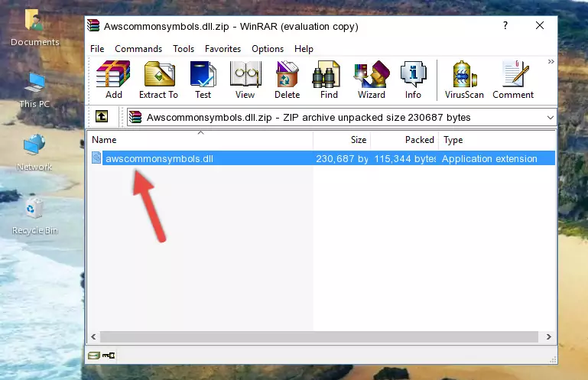
Task: Click the disk drive status bar icon
Action: point(94,356)
